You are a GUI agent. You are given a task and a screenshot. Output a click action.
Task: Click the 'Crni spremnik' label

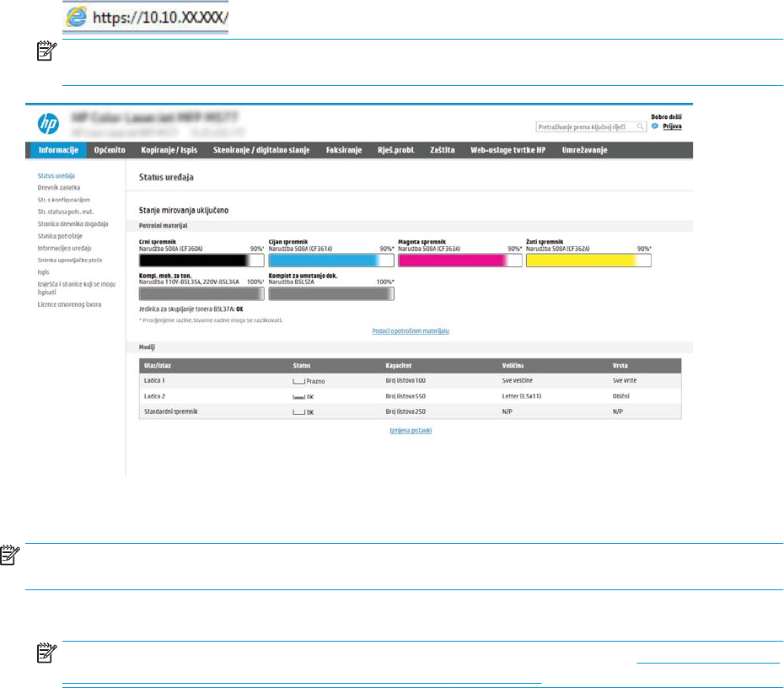click(158, 242)
